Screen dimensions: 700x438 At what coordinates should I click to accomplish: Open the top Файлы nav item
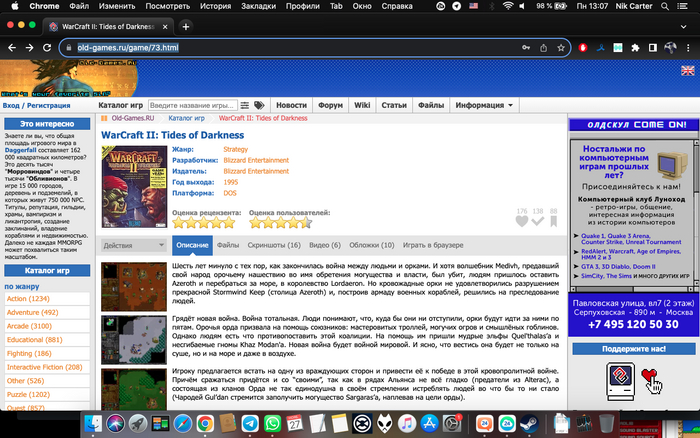431,105
